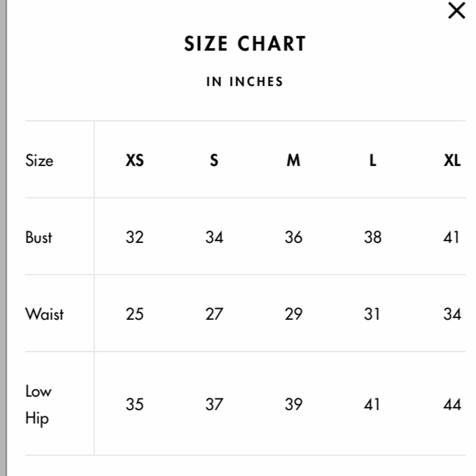Select the S size column header
Image resolution: width=476 pixels, height=476 pixels.
coord(214,160)
